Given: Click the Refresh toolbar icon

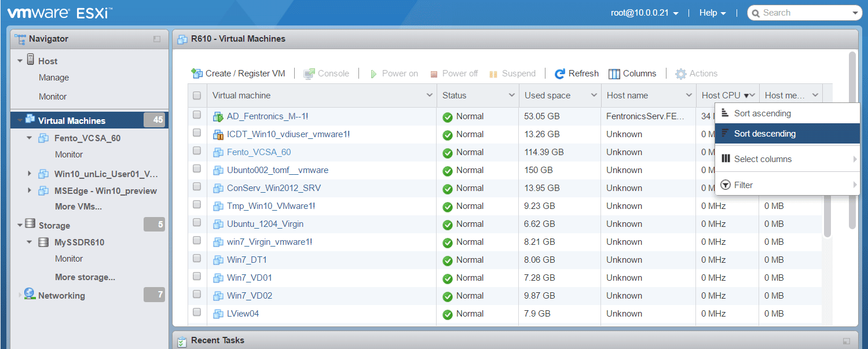Looking at the screenshot, I should pos(560,74).
